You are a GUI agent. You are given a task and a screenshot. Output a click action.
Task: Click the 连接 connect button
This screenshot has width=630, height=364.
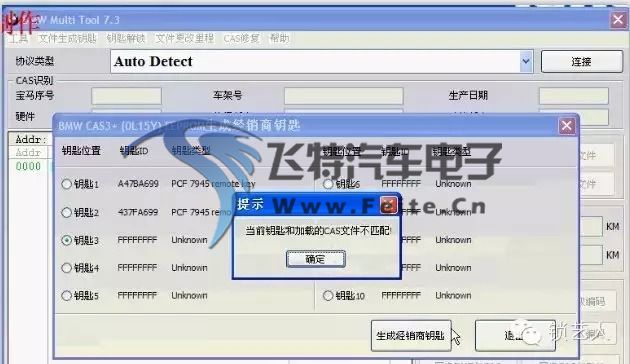[581, 61]
